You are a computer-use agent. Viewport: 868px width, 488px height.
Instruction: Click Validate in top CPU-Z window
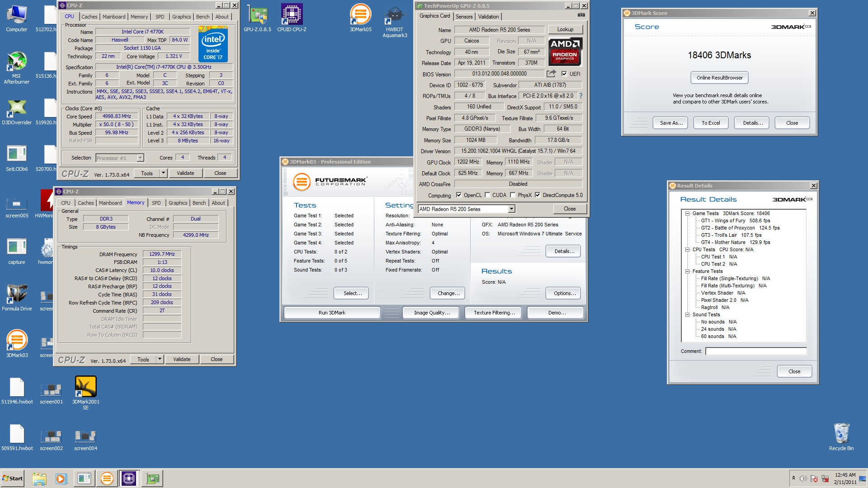coord(185,173)
